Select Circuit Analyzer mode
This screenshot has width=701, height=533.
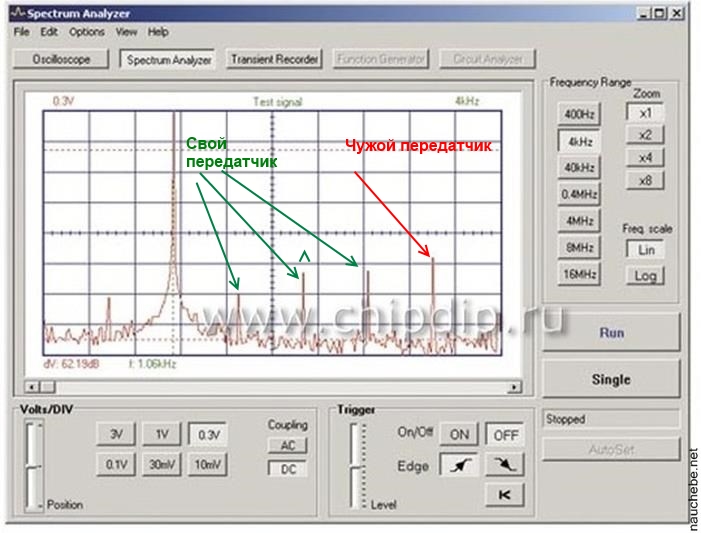[487, 59]
